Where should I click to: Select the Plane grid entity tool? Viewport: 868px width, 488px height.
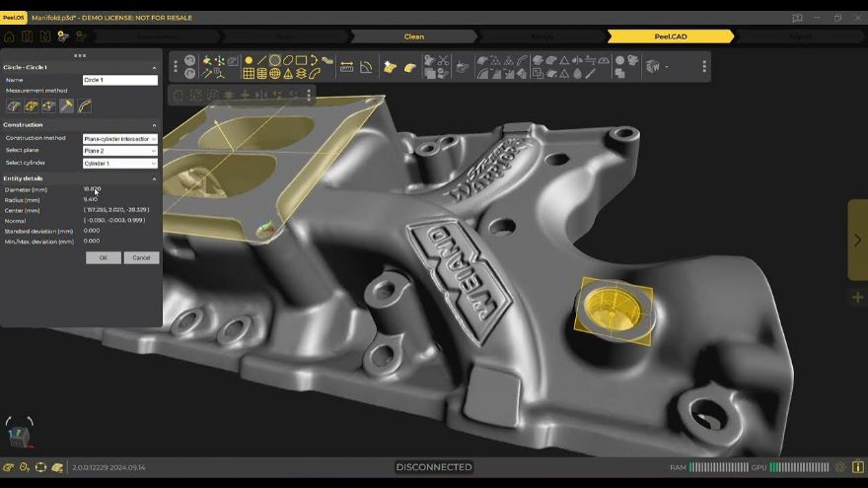[x=249, y=73]
